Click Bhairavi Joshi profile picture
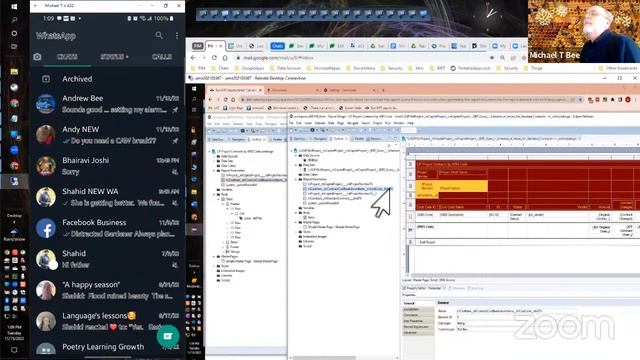Image resolution: width=640 pixels, height=360 pixels. (x=46, y=166)
